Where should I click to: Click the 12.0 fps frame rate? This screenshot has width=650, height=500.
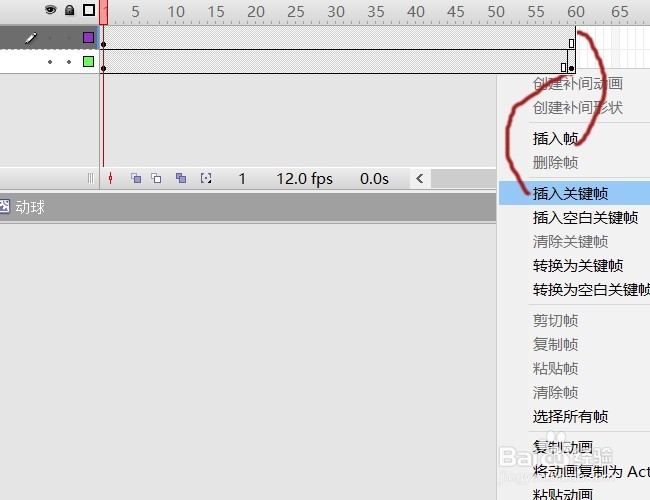(x=305, y=179)
